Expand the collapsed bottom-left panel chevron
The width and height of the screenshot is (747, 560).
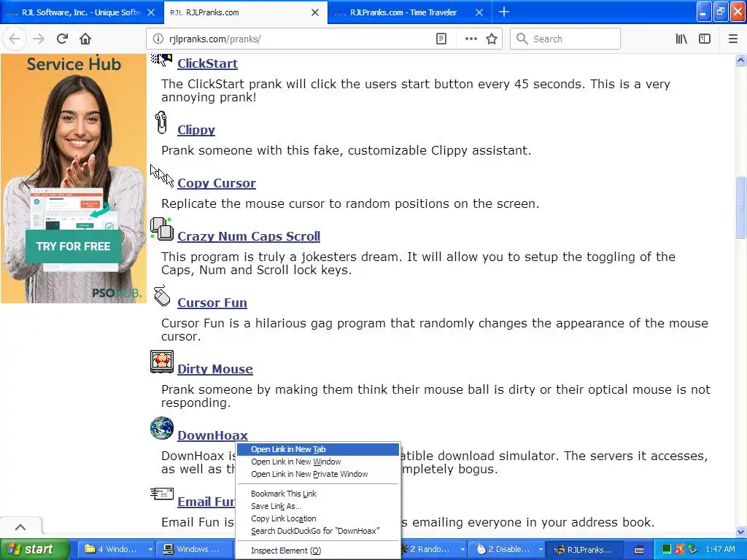pos(20,526)
